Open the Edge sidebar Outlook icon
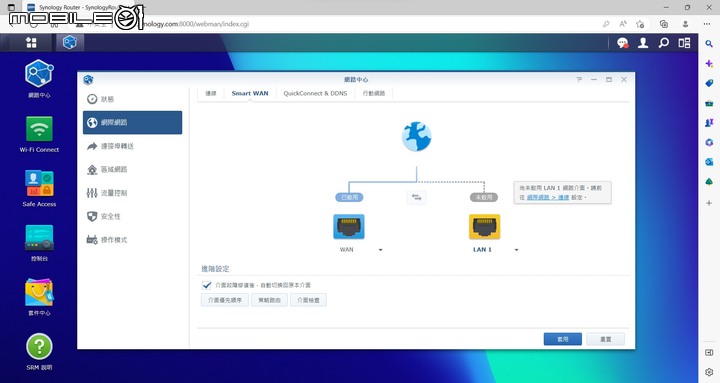Viewport: 720px width, 383px height. click(709, 162)
